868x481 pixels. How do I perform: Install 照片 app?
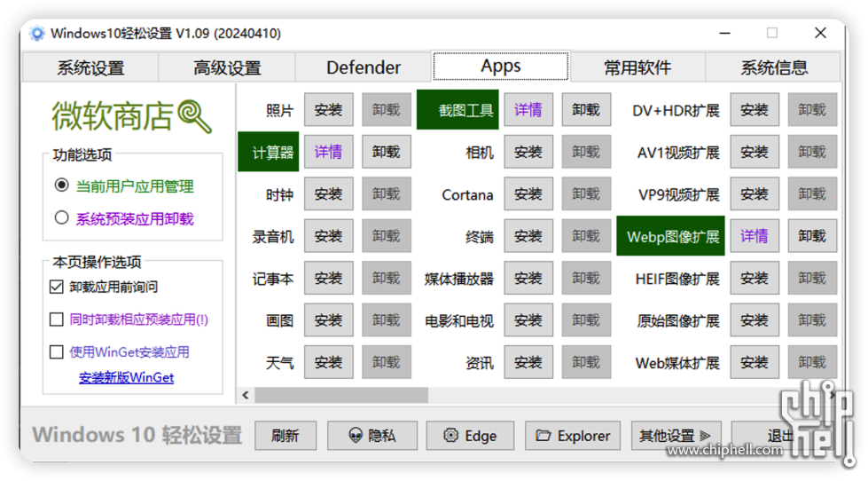point(329,110)
